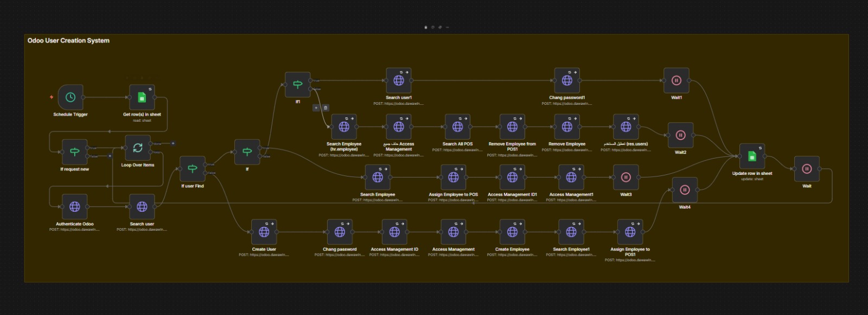Select the Wait2 pause node
Image resolution: width=868 pixels, height=315 pixels.
tap(681, 135)
